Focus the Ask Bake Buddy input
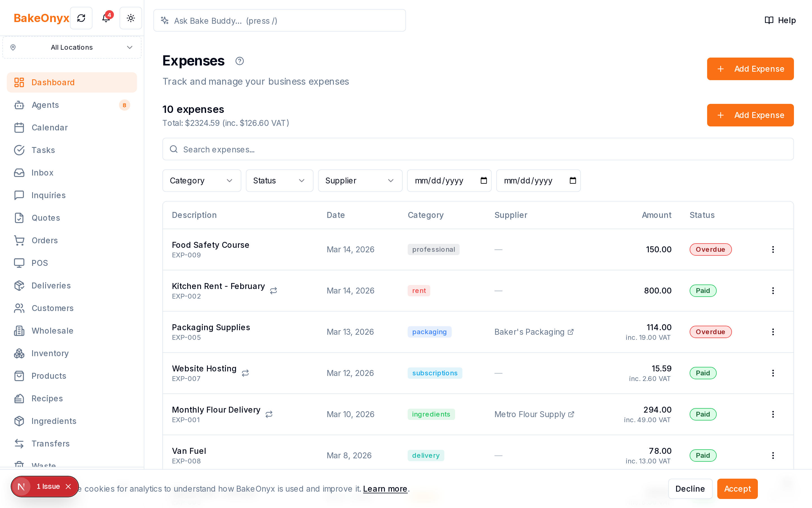 pos(279,21)
